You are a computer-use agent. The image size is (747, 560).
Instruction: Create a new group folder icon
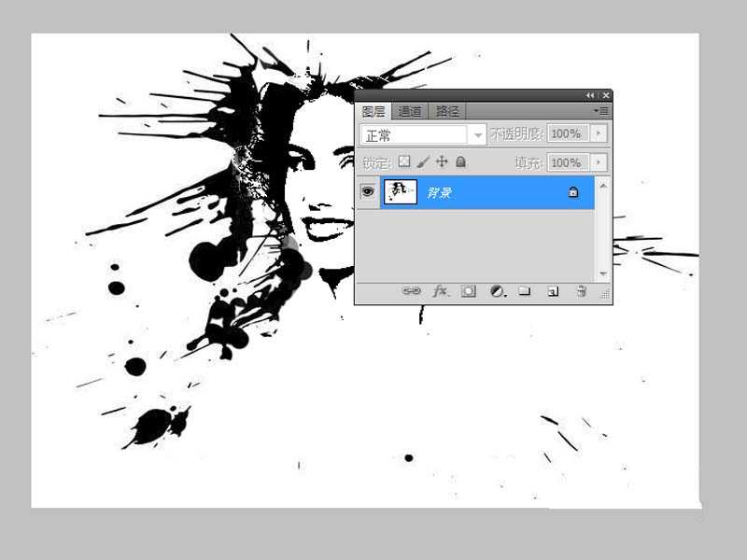pos(525,291)
